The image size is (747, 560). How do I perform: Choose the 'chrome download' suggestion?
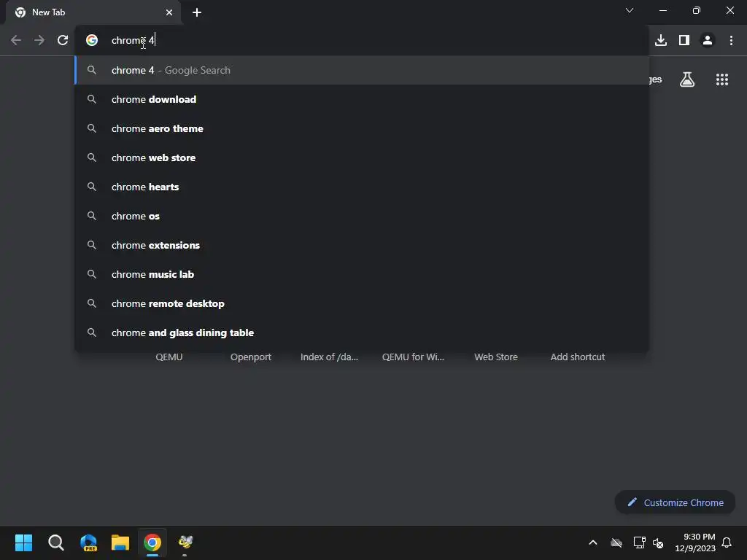point(362,99)
